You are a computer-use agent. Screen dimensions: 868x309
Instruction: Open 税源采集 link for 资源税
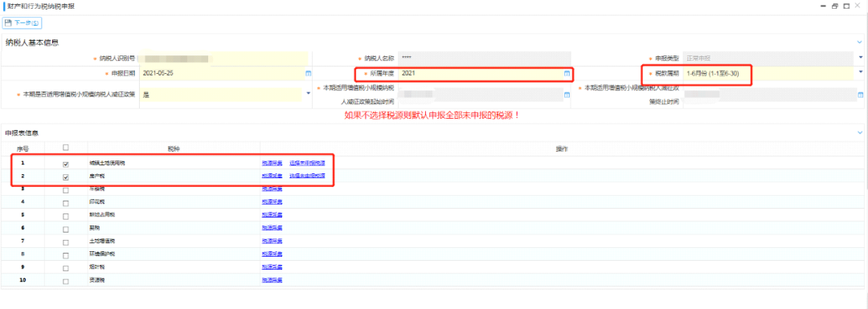(272, 280)
